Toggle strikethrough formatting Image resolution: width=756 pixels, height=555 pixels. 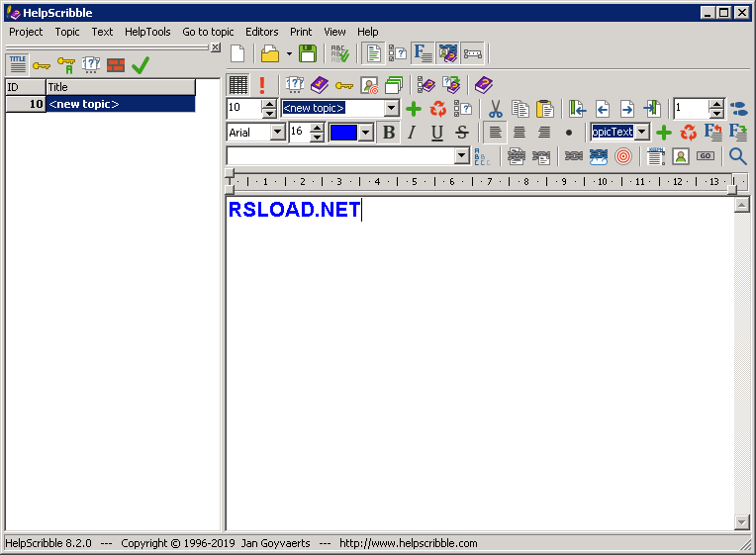coord(462,133)
